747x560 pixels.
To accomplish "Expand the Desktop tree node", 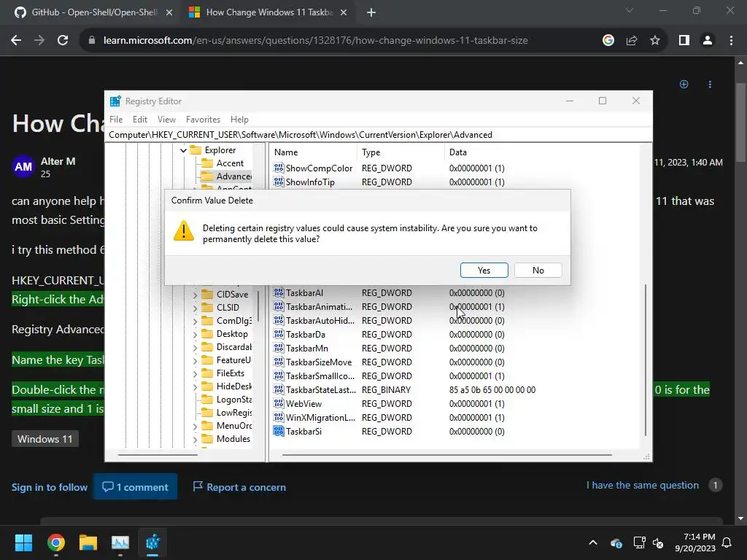I will point(195,334).
